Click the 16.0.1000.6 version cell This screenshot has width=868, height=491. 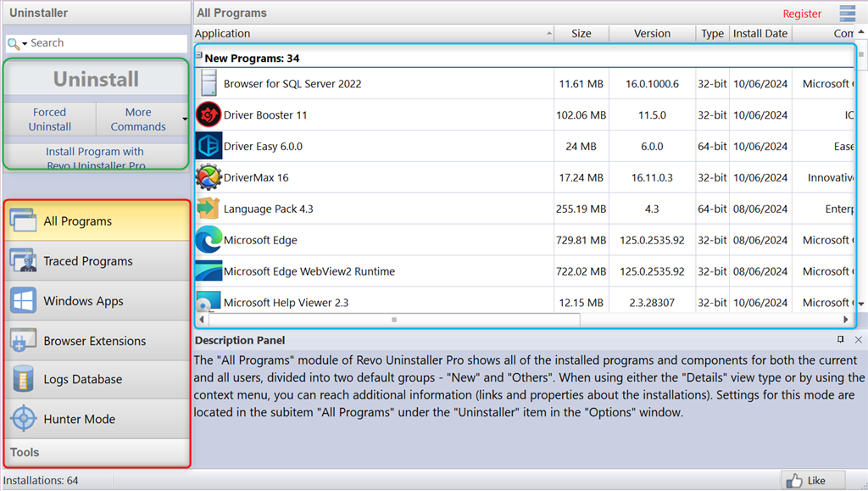[652, 84]
